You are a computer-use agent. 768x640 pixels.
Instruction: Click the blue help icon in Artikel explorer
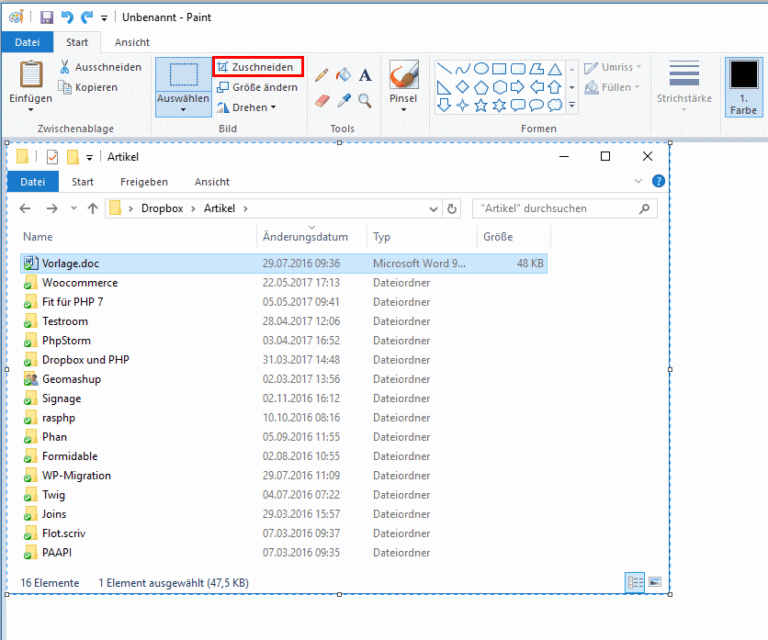pyautogui.click(x=658, y=181)
